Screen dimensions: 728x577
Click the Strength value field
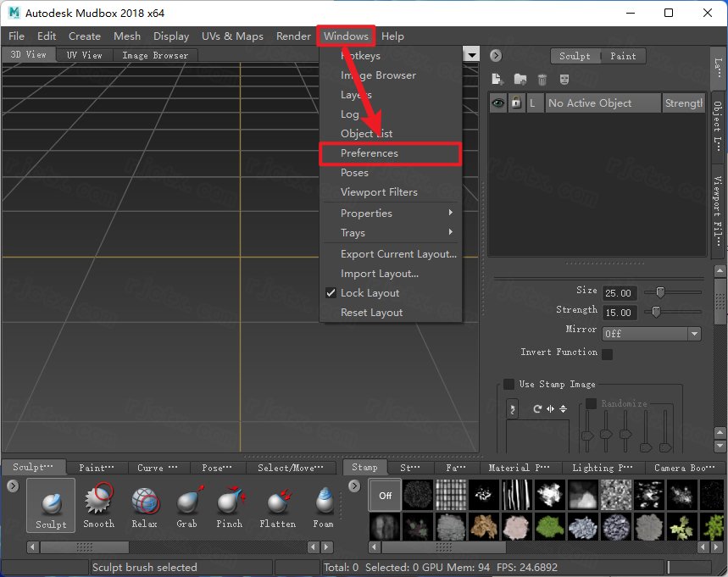[619, 313]
